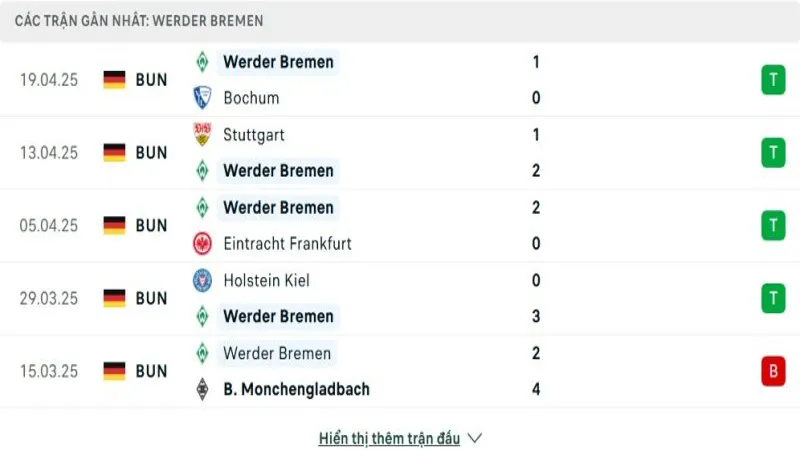Click red B result badge for Monchengladbach match
Viewport: 800px width, 450px height.
(x=771, y=371)
